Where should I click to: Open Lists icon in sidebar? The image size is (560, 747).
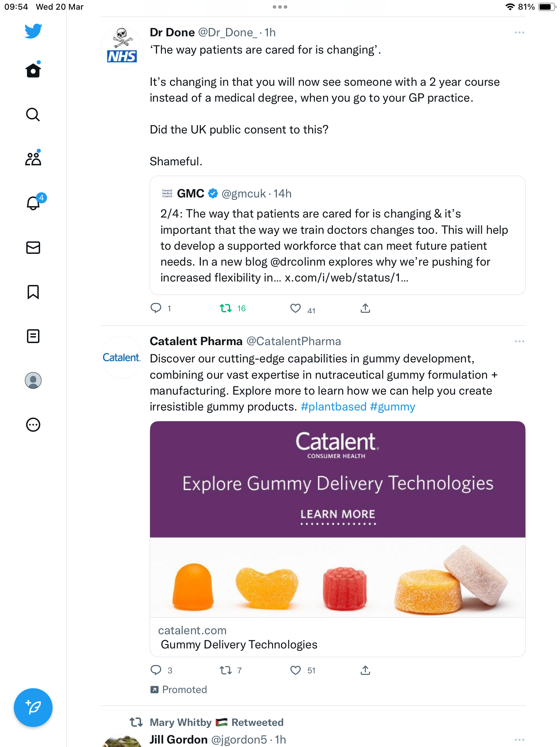tap(33, 336)
